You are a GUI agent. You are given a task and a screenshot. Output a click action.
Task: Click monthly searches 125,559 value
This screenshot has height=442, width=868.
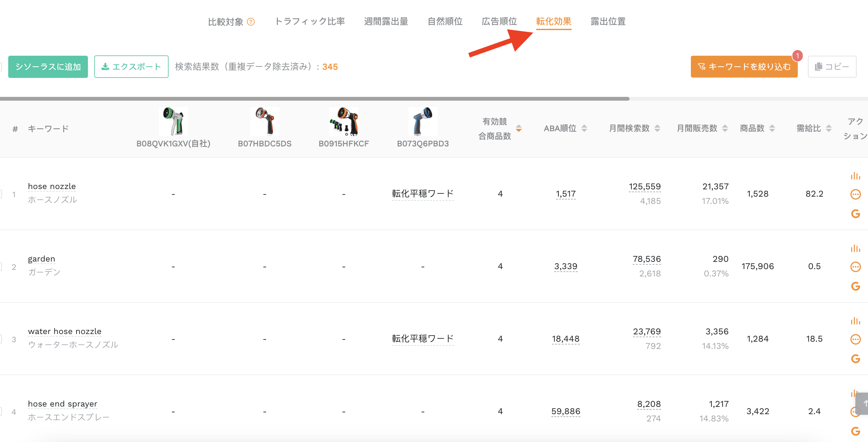coord(645,186)
